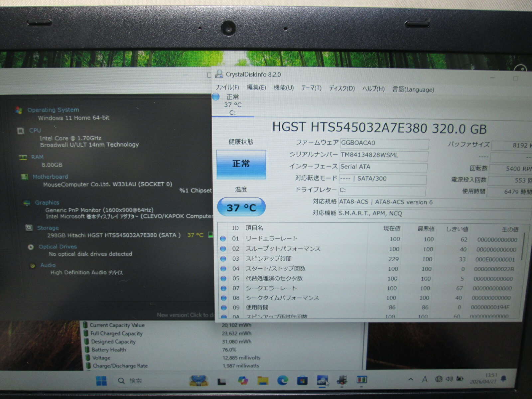532x399 pixels.
Task: Open the 編集(E) menu
Action: click(x=256, y=87)
